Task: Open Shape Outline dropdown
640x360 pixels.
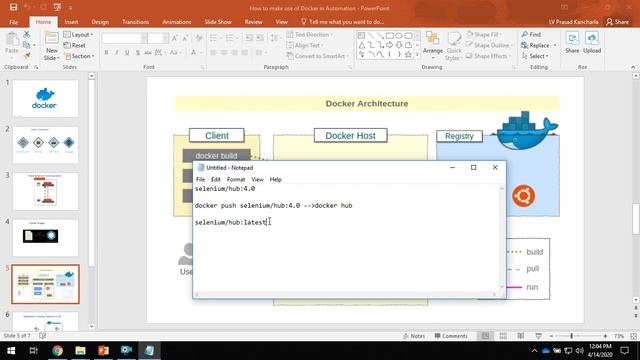Action: [x=488, y=45]
